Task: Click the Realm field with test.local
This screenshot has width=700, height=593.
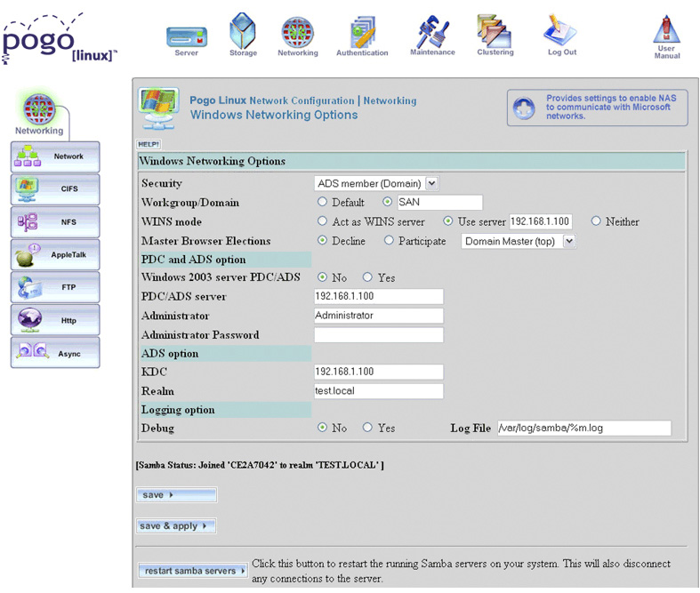Action: point(379,391)
